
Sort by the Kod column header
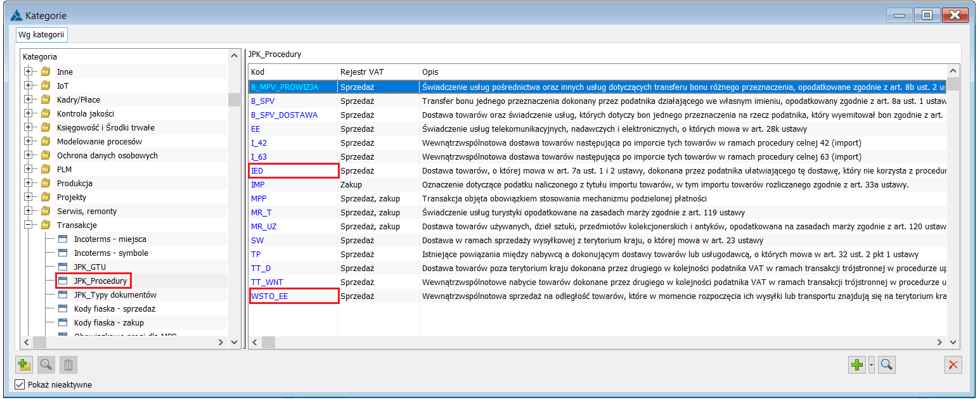293,72
